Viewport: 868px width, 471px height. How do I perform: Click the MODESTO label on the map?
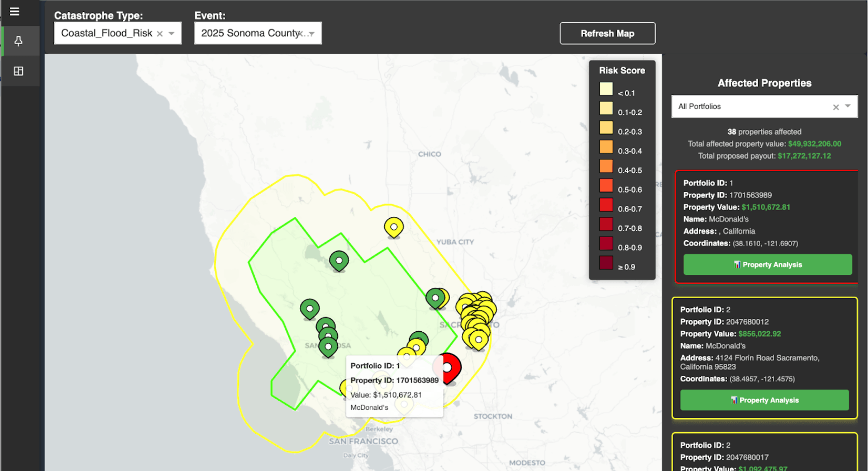pyautogui.click(x=527, y=463)
